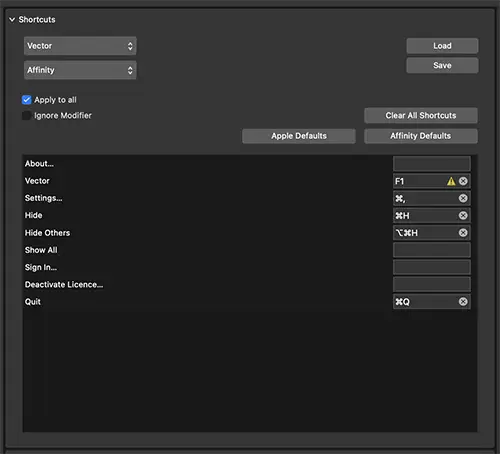Select the Hide Others row label

tap(47, 233)
